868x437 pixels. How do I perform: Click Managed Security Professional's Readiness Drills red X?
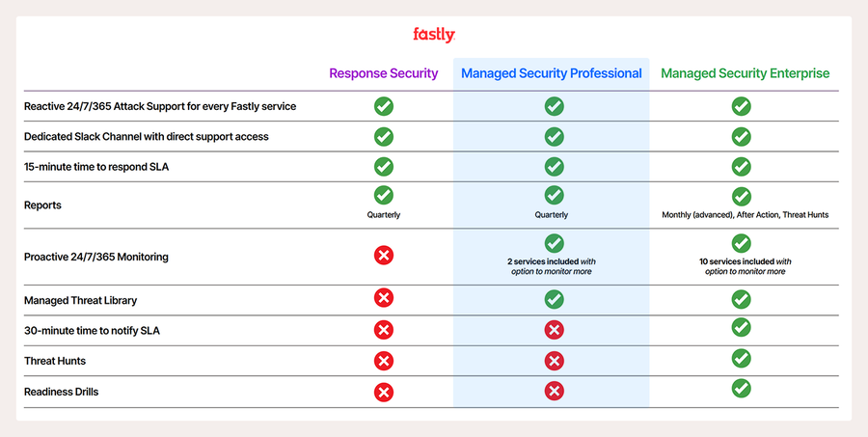(554, 391)
